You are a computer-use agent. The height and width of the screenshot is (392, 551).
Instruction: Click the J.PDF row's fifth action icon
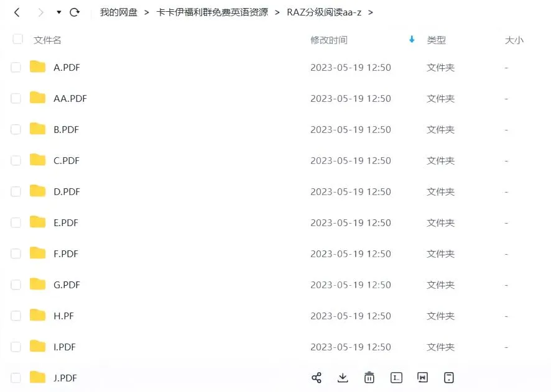click(x=422, y=378)
